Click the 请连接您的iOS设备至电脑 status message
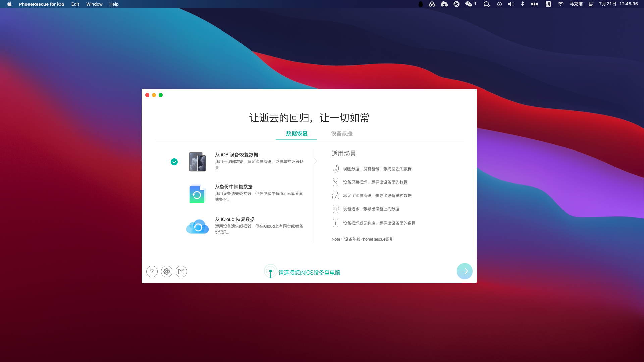Image resolution: width=644 pixels, height=362 pixels. click(x=309, y=273)
